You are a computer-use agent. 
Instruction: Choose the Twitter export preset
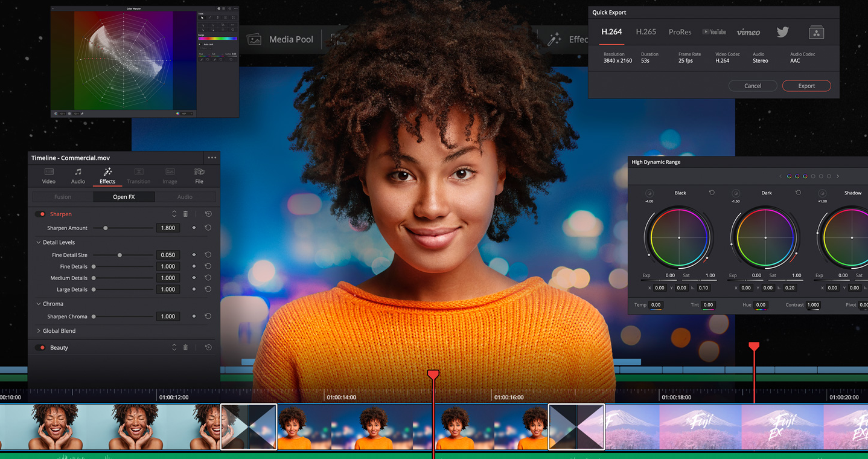tap(782, 32)
